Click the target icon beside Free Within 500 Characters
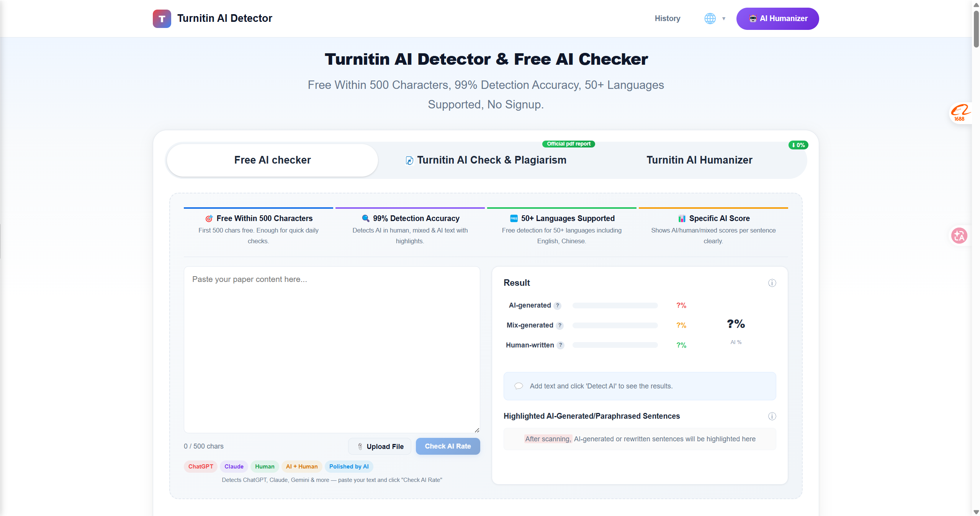 (209, 218)
